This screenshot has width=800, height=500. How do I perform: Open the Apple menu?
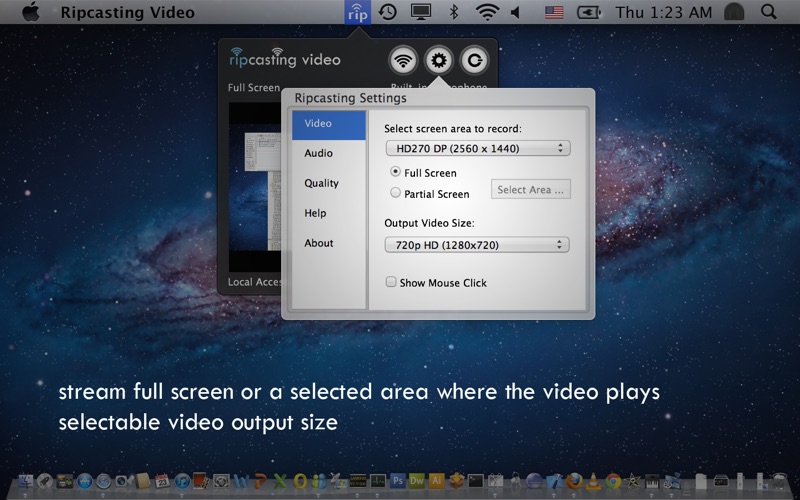[x=31, y=12]
